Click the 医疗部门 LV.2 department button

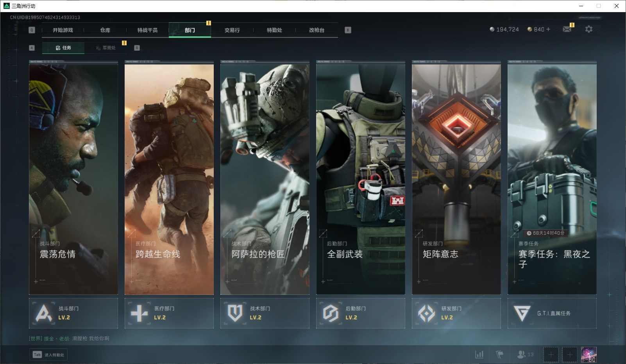[x=169, y=313]
